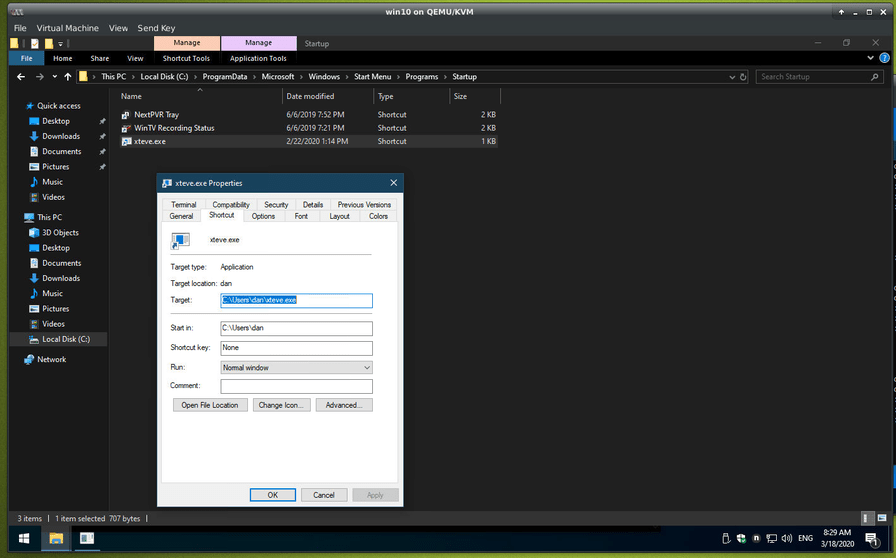Click the Open File Location button
The width and height of the screenshot is (896, 558).
point(210,405)
